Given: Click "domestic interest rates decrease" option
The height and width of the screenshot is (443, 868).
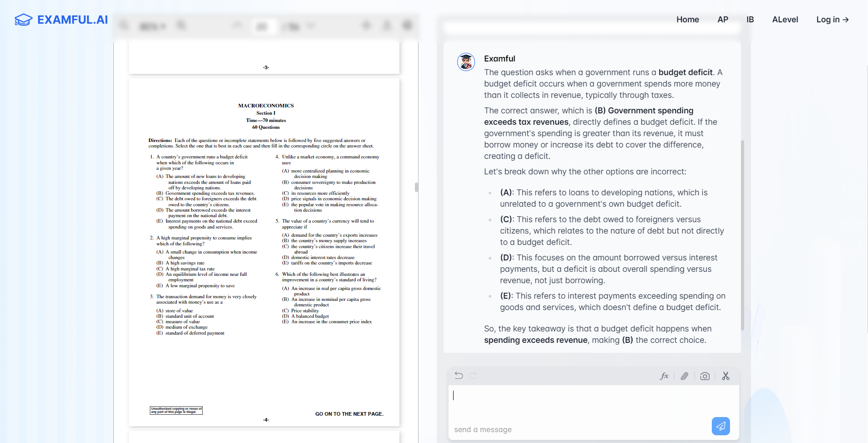Looking at the screenshot, I should tap(323, 257).
